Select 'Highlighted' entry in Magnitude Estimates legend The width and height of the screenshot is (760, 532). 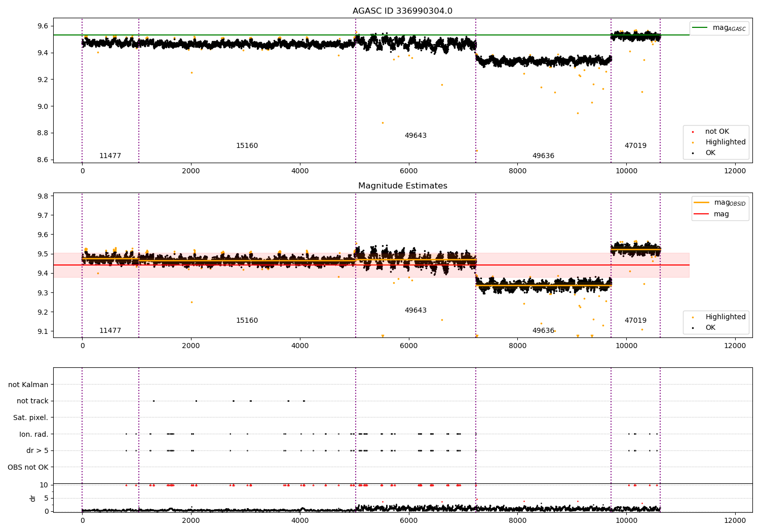coord(726,317)
